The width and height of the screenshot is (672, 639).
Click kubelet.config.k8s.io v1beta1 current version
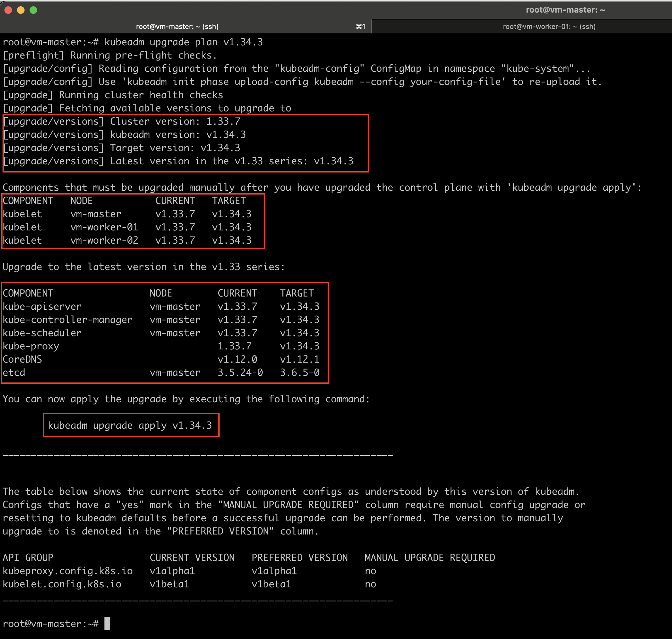coord(169,584)
